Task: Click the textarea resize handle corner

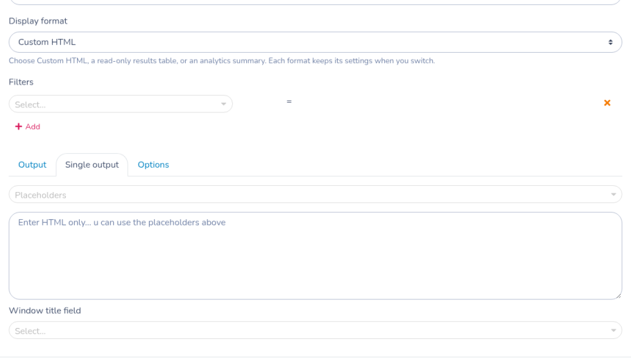Action: [618, 295]
